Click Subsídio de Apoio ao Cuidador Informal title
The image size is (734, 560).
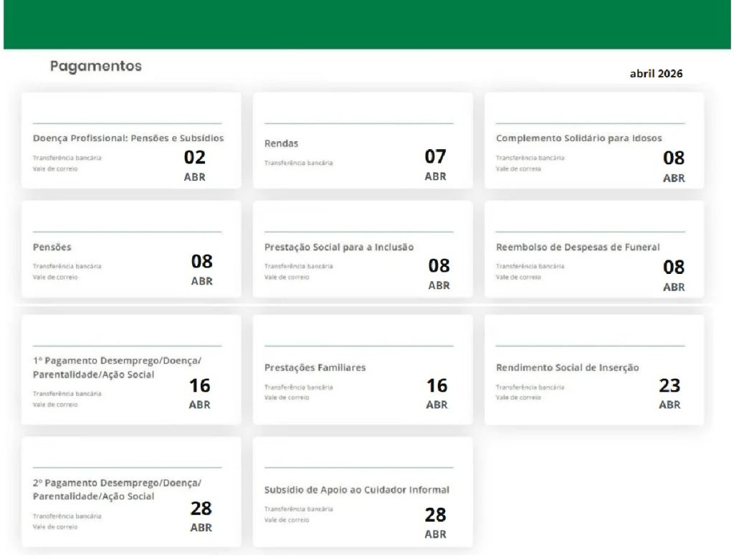point(356,490)
